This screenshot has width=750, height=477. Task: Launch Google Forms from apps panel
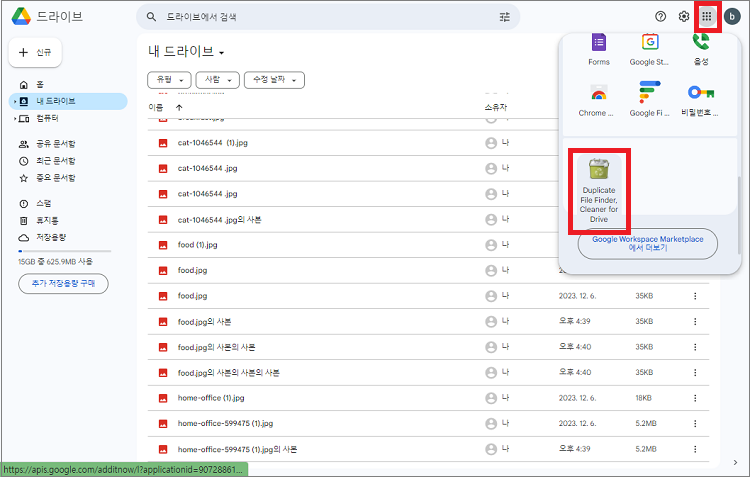tap(599, 50)
